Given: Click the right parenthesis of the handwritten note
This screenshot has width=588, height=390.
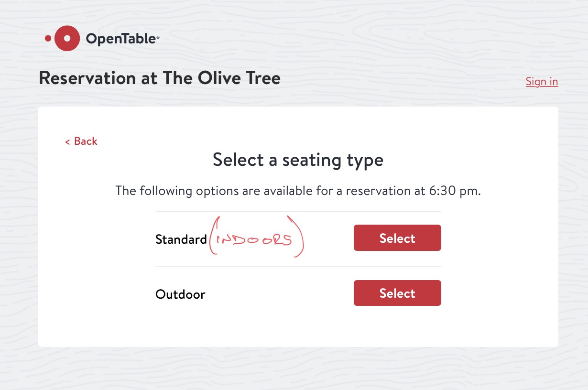Looking at the screenshot, I should pyautogui.click(x=296, y=237).
